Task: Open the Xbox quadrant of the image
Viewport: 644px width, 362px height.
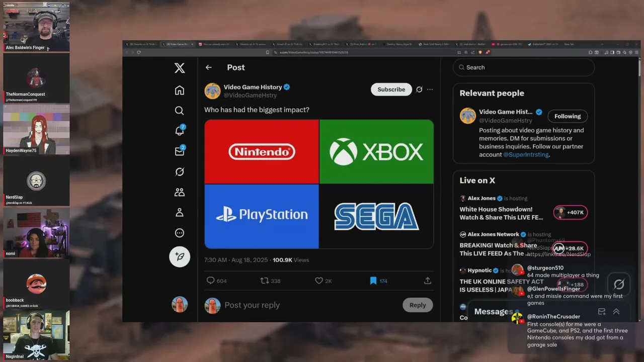Action: [376, 151]
